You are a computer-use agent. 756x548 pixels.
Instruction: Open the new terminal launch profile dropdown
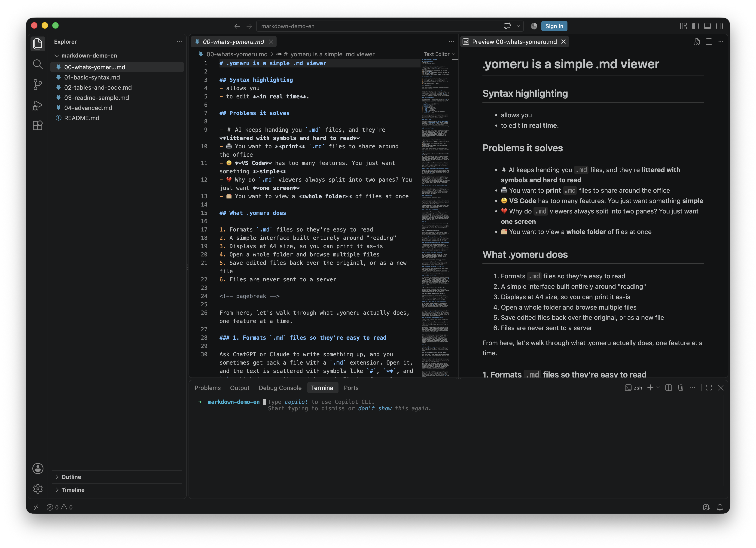[658, 388]
